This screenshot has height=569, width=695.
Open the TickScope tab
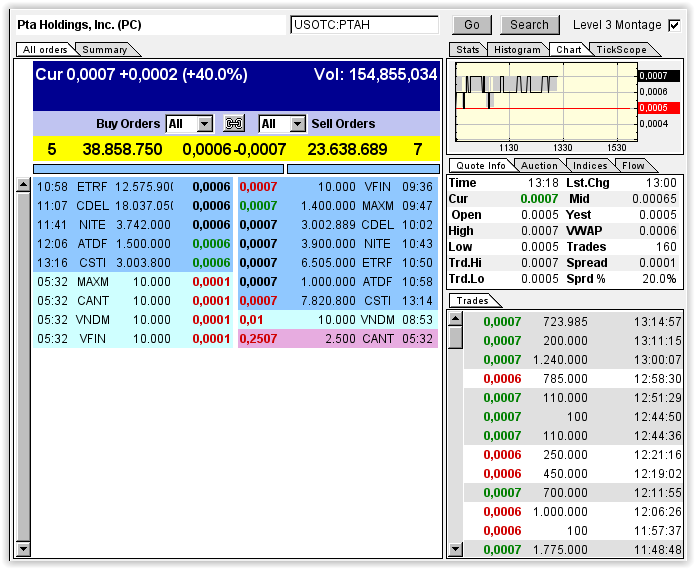tap(621, 50)
